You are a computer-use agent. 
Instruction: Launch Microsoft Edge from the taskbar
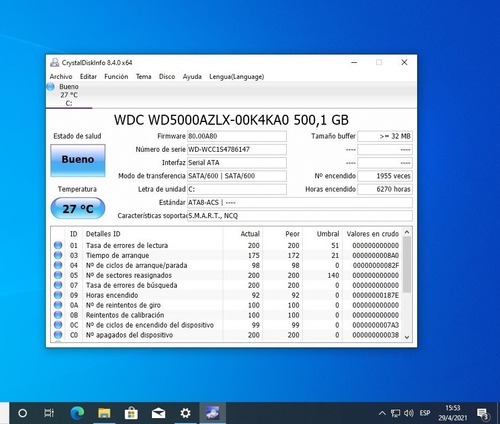(x=77, y=413)
